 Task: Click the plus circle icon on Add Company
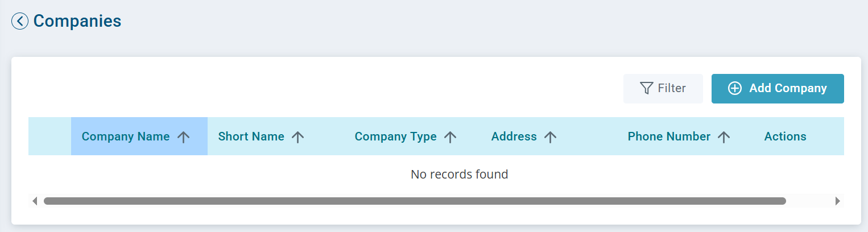[x=735, y=88]
